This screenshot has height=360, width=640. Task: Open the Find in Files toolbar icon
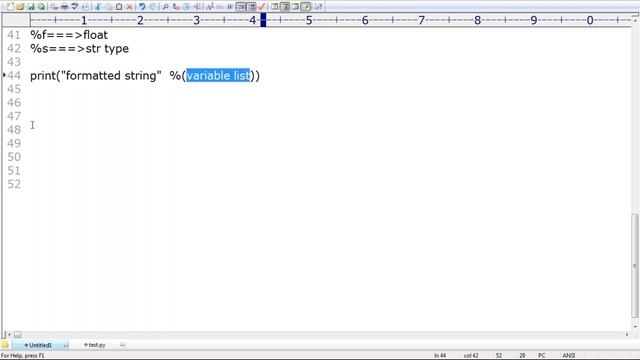coord(186,7)
